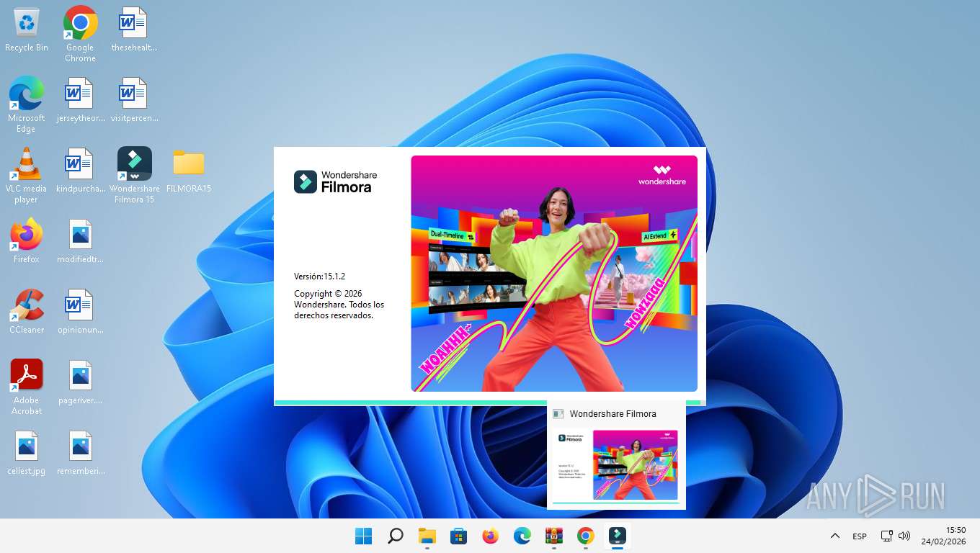The width and height of the screenshot is (980, 553).
Task: Open Adobe Acrobat desktop shortcut
Action: click(27, 387)
